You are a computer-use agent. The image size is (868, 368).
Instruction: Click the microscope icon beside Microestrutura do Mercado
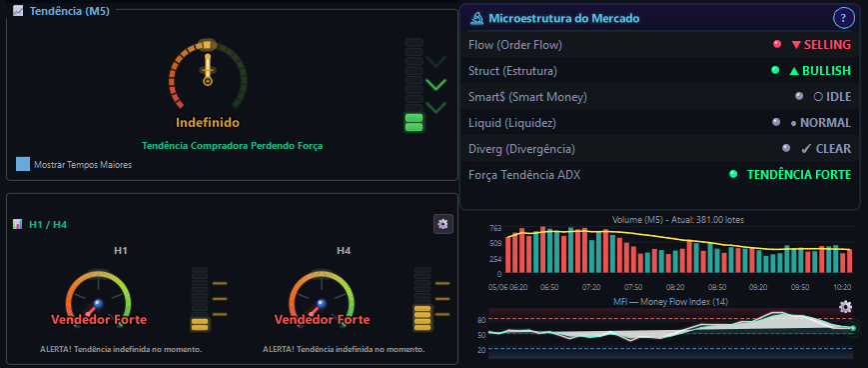coord(476,19)
